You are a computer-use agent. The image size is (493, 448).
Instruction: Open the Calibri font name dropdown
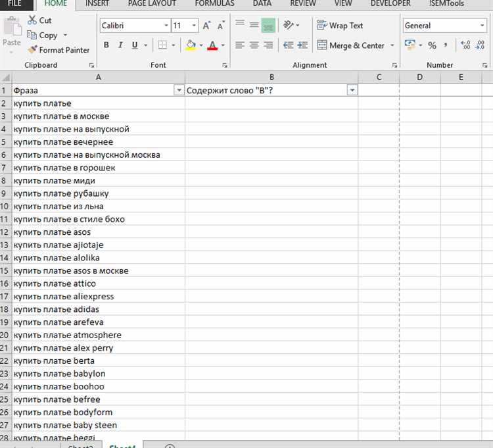pos(166,26)
